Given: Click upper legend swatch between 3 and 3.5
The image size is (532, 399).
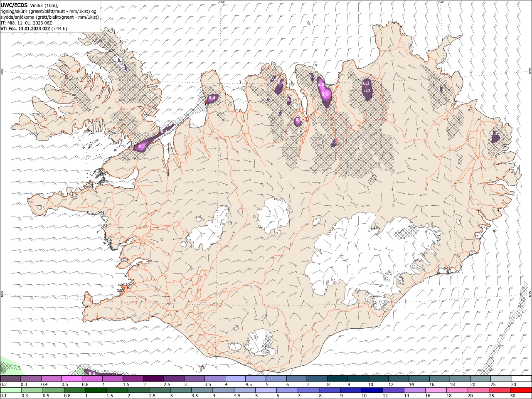Looking at the screenshot, I should [195, 379].
